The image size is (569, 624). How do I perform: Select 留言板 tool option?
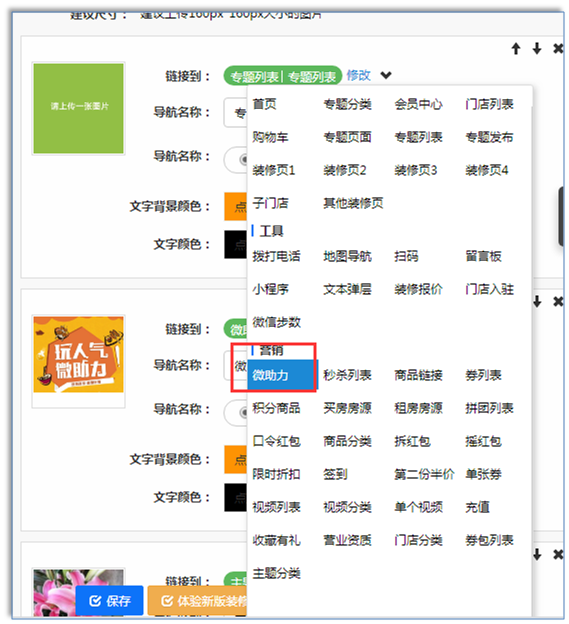483,256
